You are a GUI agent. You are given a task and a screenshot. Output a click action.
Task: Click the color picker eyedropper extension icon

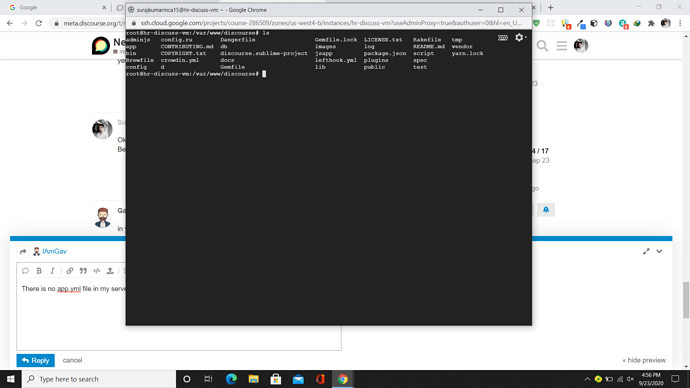581,24
